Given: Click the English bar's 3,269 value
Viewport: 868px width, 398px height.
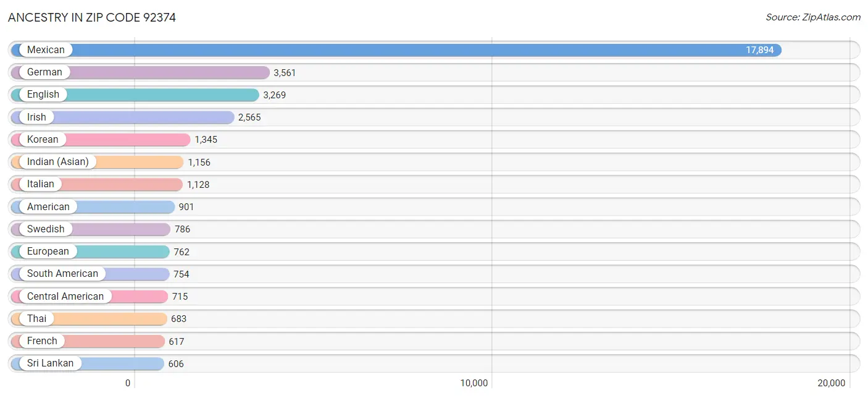Looking at the screenshot, I should pyautogui.click(x=274, y=95).
